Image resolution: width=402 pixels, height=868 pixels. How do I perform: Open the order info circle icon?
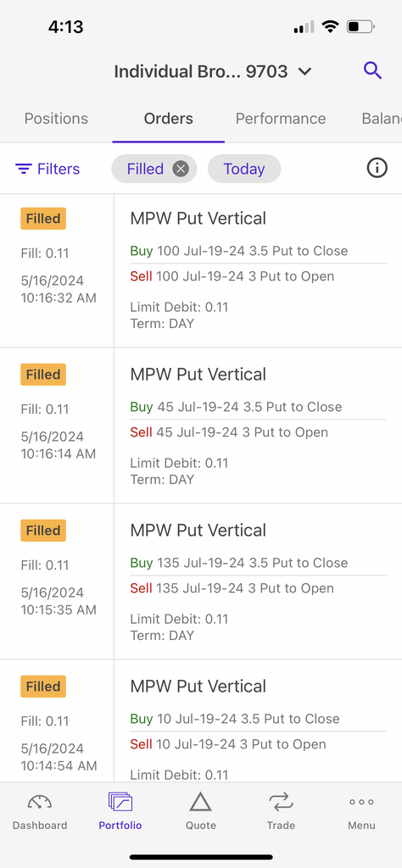377,168
